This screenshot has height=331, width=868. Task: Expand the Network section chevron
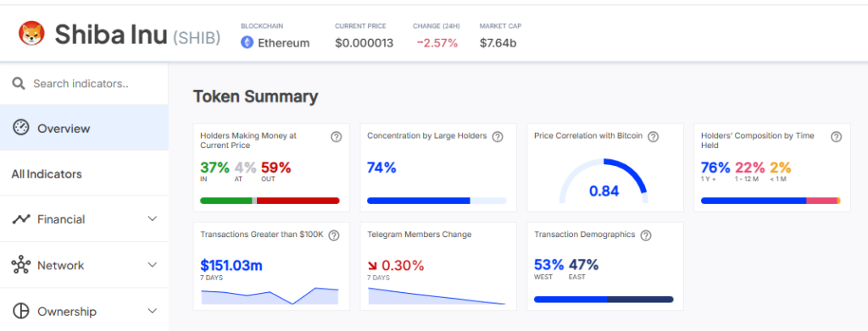[153, 265]
